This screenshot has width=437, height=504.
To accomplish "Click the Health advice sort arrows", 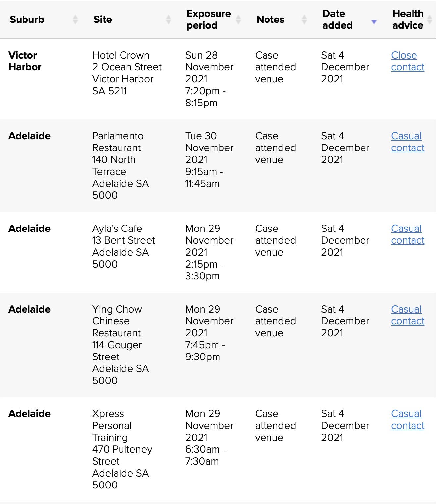I will point(430,20).
